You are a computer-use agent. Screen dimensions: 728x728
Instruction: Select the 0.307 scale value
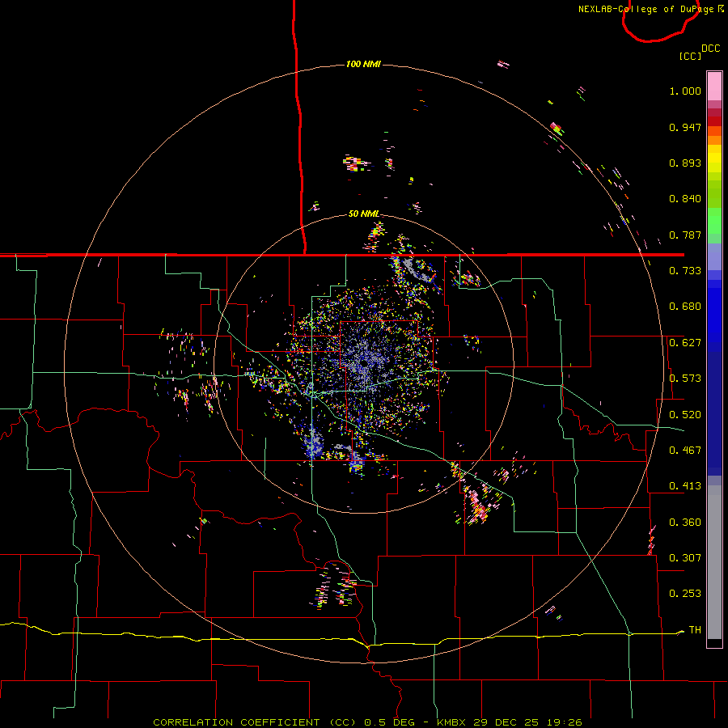pyautogui.click(x=685, y=558)
